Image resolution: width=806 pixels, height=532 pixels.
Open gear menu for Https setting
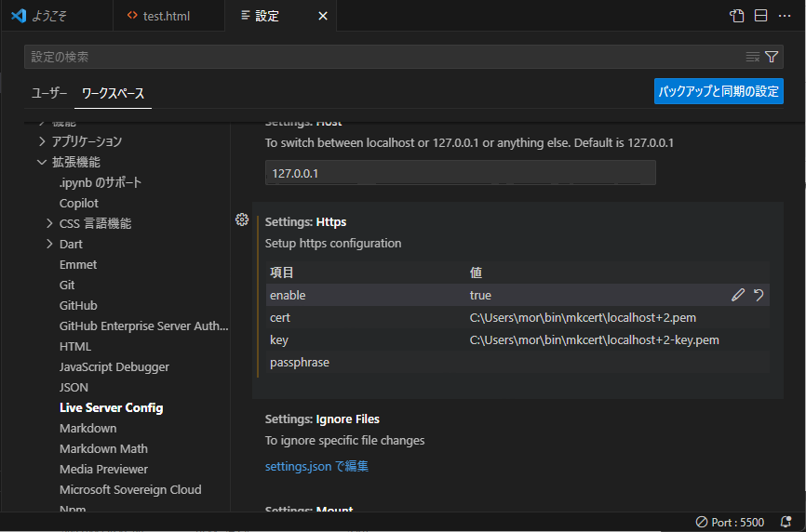pos(242,219)
